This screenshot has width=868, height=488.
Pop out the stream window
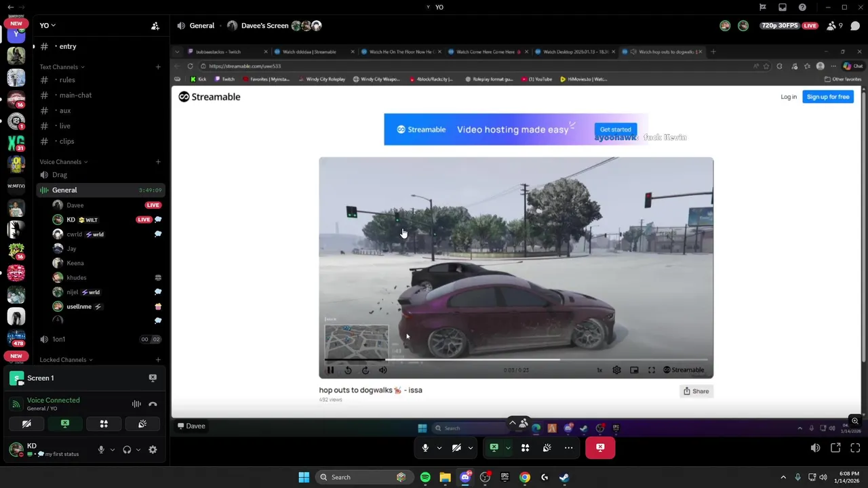pos(835,448)
